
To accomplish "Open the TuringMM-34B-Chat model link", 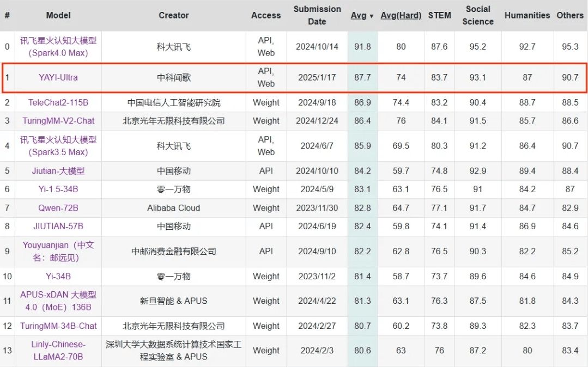I will tap(58, 326).
